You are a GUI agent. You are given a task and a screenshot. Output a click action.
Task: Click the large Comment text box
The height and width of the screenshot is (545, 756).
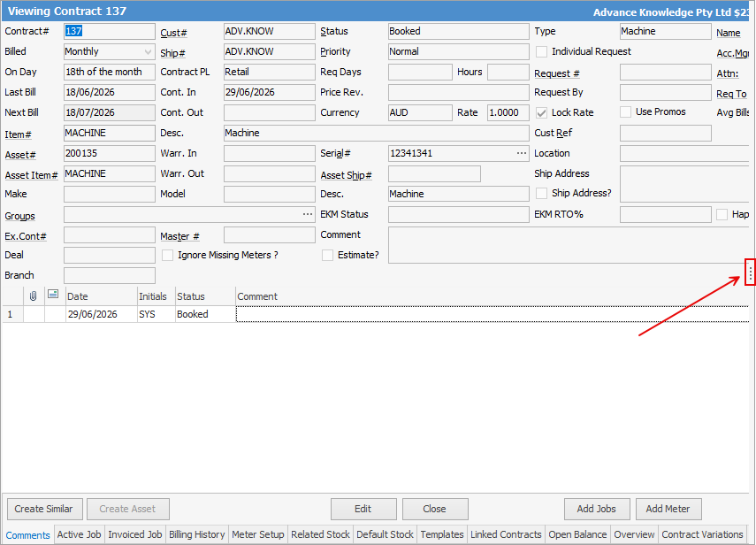pyautogui.click(x=569, y=245)
